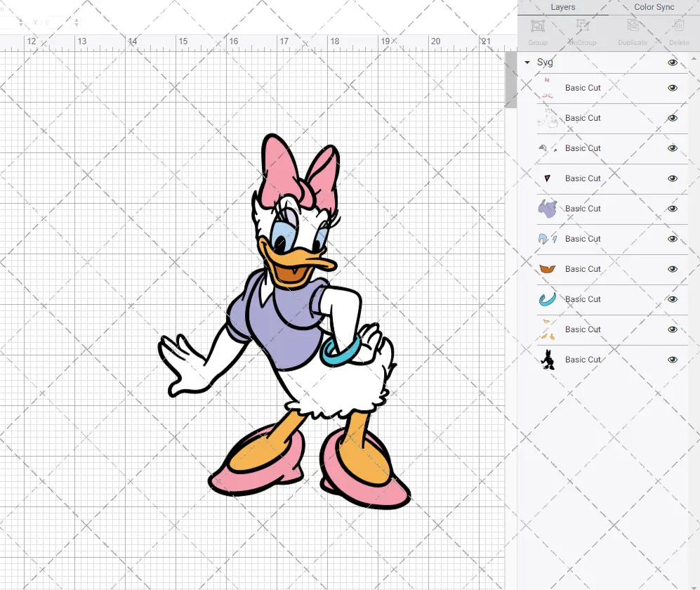Select the orange mouth layer thumbnail
Screen dimensions: 700x590
click(x=548, y=269)
